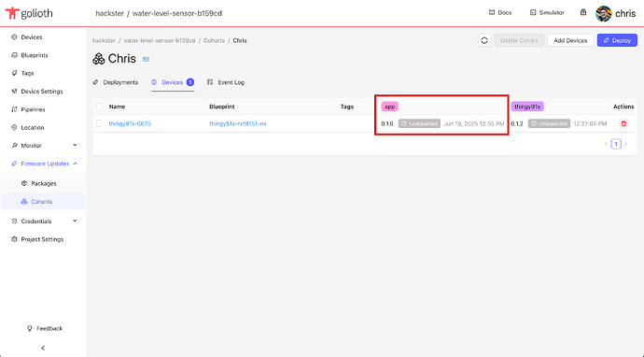The image size is (644, 357).
Task: Click the Golioth logo
Action: [29, 13]
